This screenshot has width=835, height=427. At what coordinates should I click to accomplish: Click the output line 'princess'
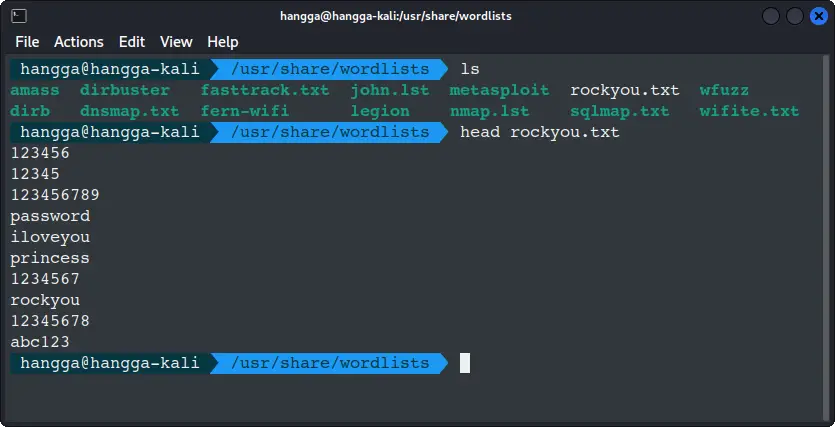[x=50, y=258]
